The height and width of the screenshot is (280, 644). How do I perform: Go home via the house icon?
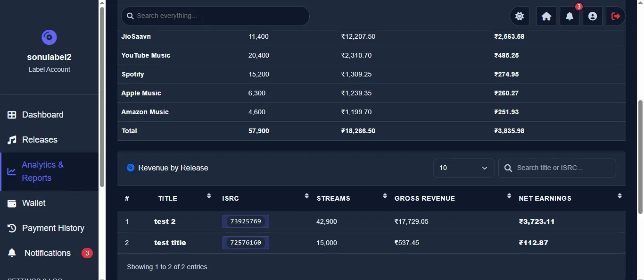click(x=546, y=16)
